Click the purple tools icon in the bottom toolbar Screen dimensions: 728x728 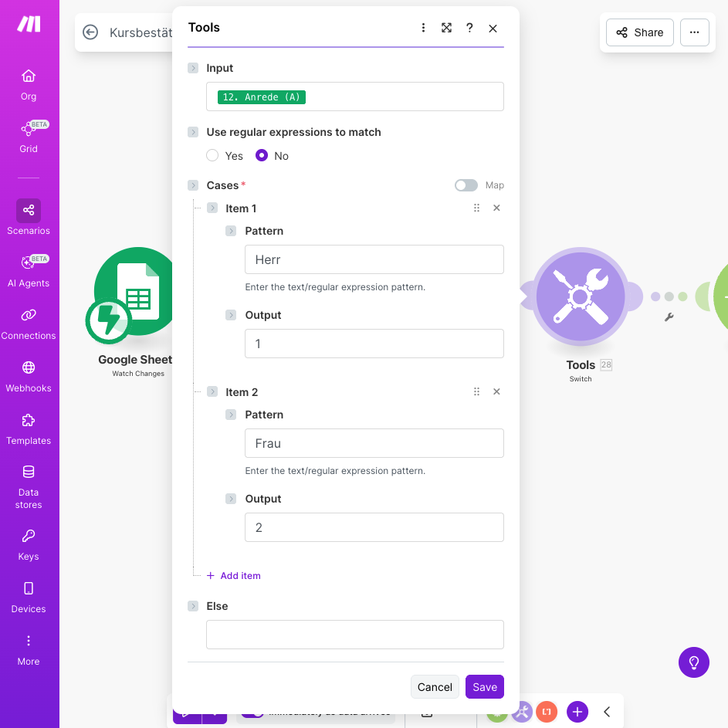pos(522,711)
